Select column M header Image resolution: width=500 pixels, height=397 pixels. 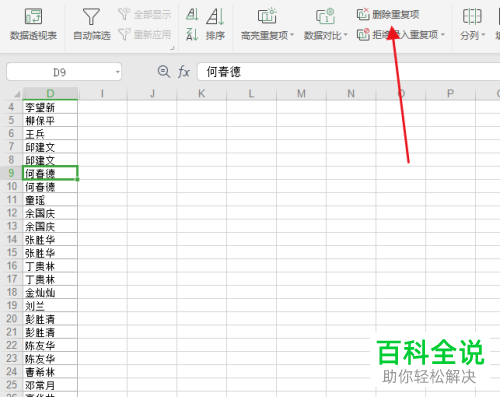coord(301,93)
